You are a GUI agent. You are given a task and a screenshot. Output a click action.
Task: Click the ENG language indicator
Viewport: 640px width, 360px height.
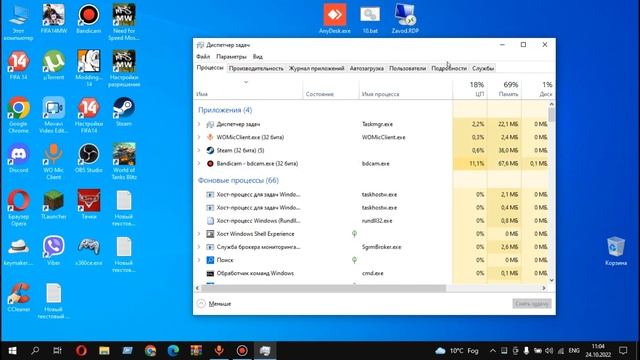[x=574, y=351]
